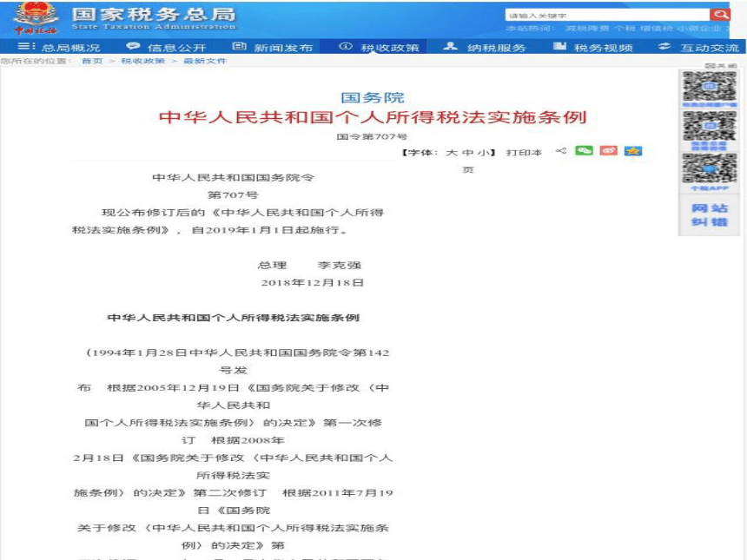The width and height of the screenshot is (747, 560).
Task: Click the date 2018年12月18日
Action: [x=312, y=283]
